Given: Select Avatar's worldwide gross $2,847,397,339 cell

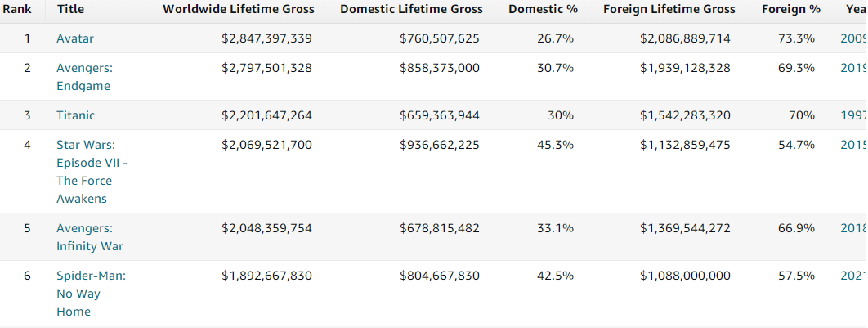Looking at the screenshot, I should (266, 38).
